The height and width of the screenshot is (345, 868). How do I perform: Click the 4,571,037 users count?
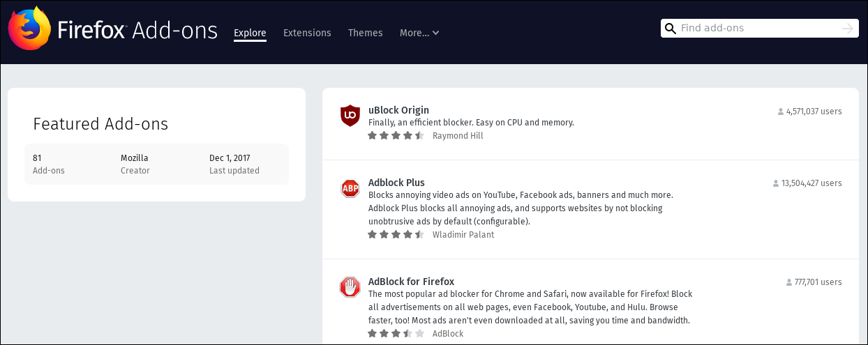[x=814, y=112]
